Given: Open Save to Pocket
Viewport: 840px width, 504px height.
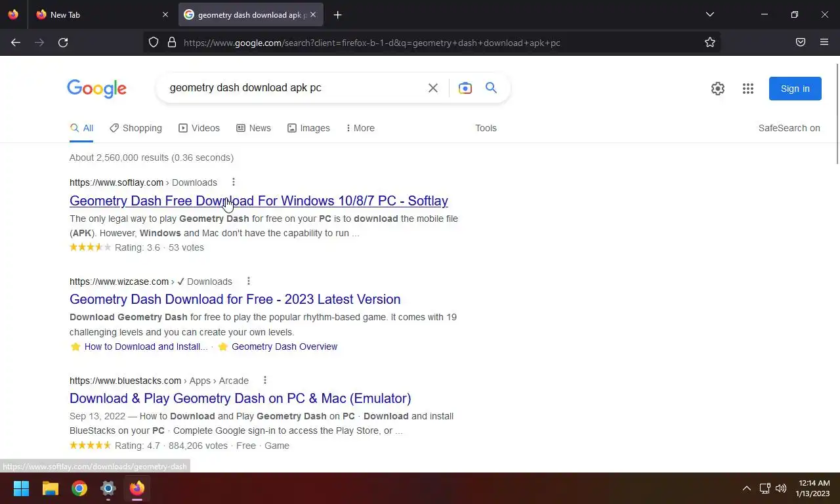Looking at the screenshot, I should (801, 43).
